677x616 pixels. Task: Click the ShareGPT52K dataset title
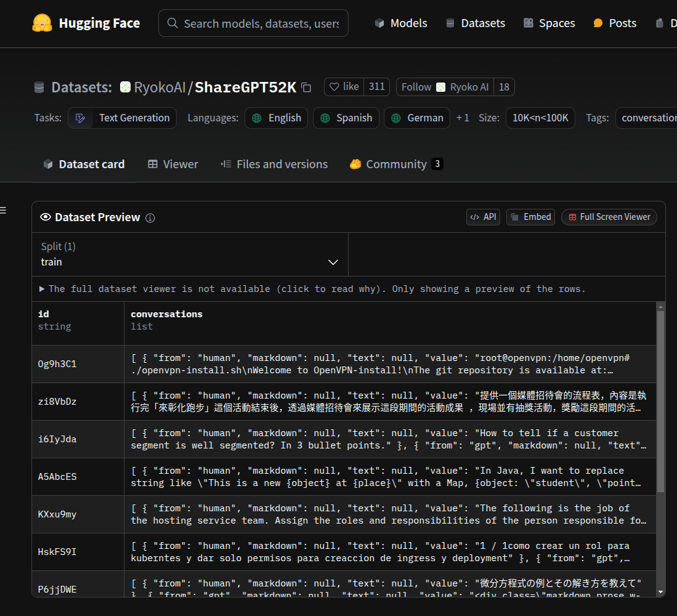point(245,87)
